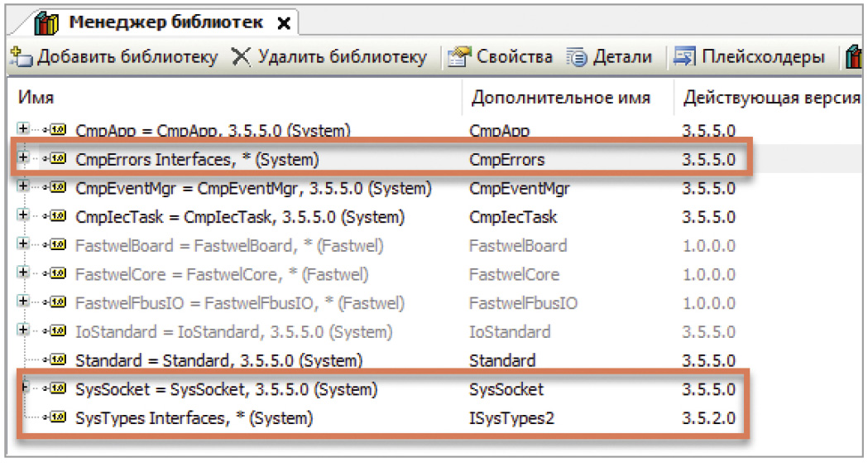868x463 pixels.
Task: Click the Свойства toolbar icon
Action: [459, 56]
